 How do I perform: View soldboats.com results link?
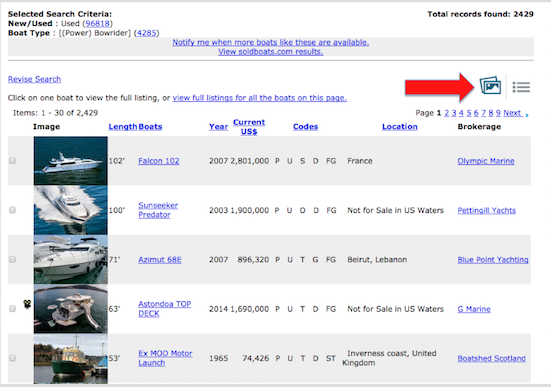[x=271, y=52]
